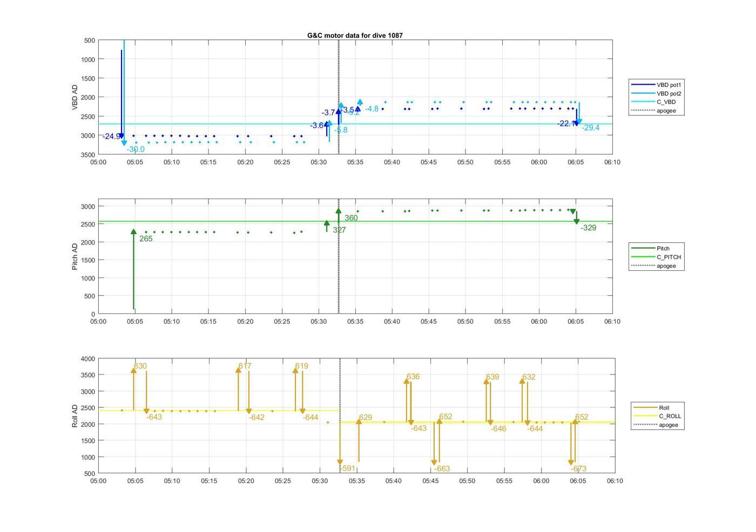
Task: Click the "630" roll move label
Action: pos(140,366)
